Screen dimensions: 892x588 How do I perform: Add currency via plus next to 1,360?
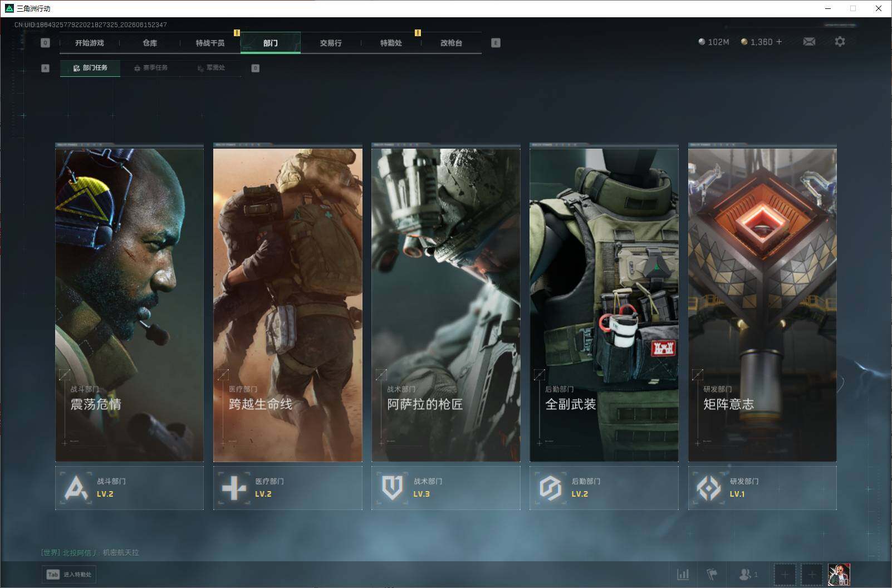[x=779, y=42]
